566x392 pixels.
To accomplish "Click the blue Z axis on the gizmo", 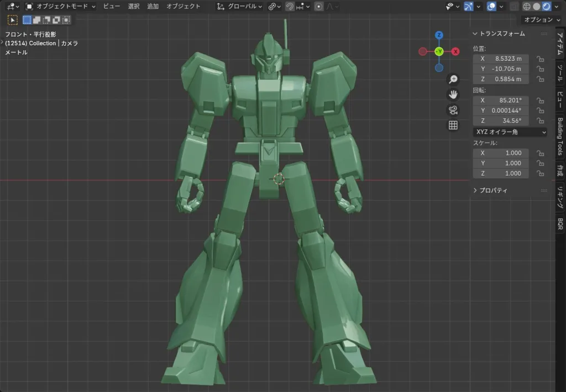I will [439, 35].
